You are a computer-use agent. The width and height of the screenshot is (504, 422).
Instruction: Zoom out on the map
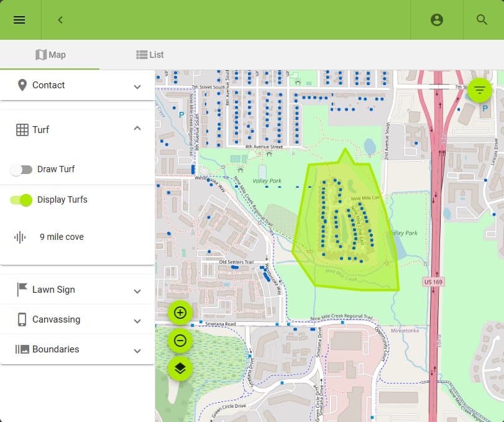pyautogui.click(x=180, y=341)
